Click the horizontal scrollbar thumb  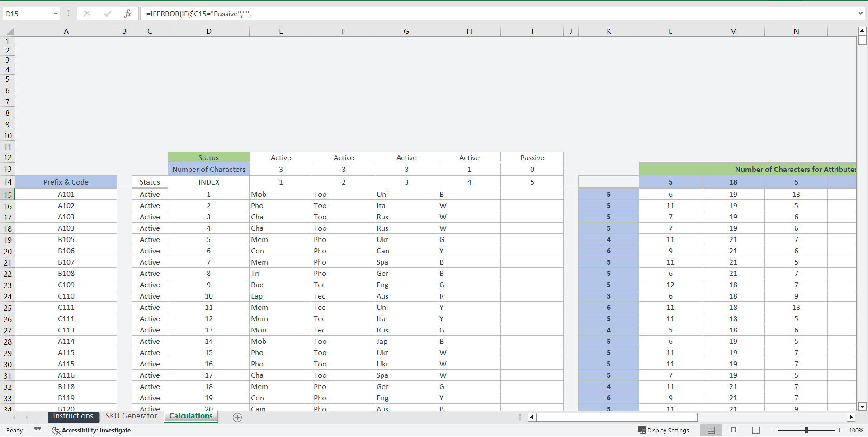click(617, 417)
